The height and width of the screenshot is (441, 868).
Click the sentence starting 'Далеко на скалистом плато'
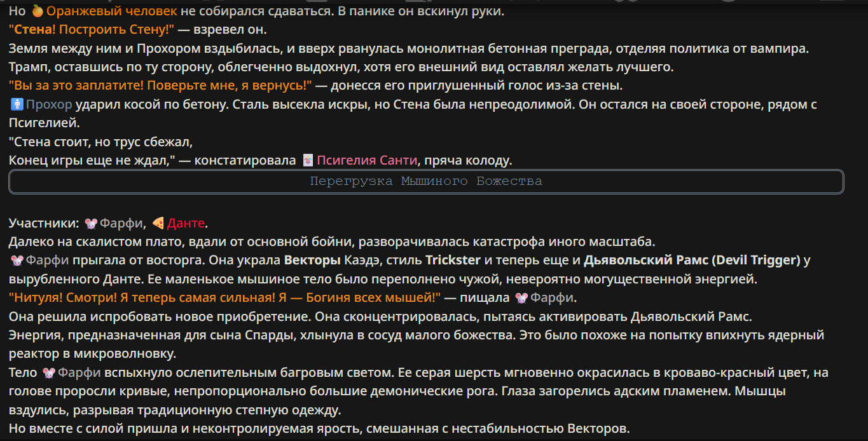(x=332, y=241)
